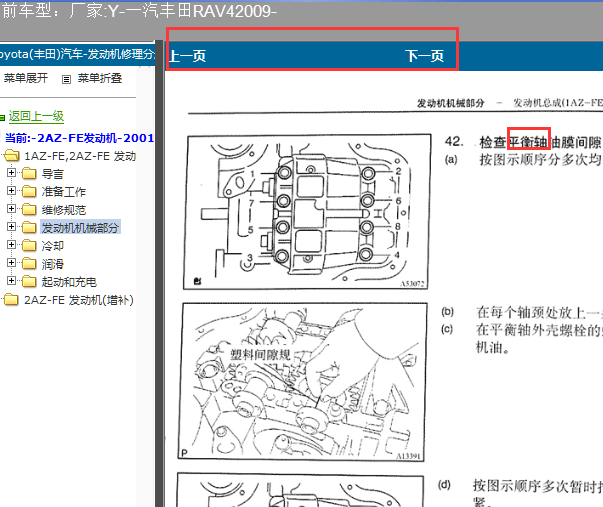
Task: Click the 准备工作 folder icon
Action: point(29,191)
